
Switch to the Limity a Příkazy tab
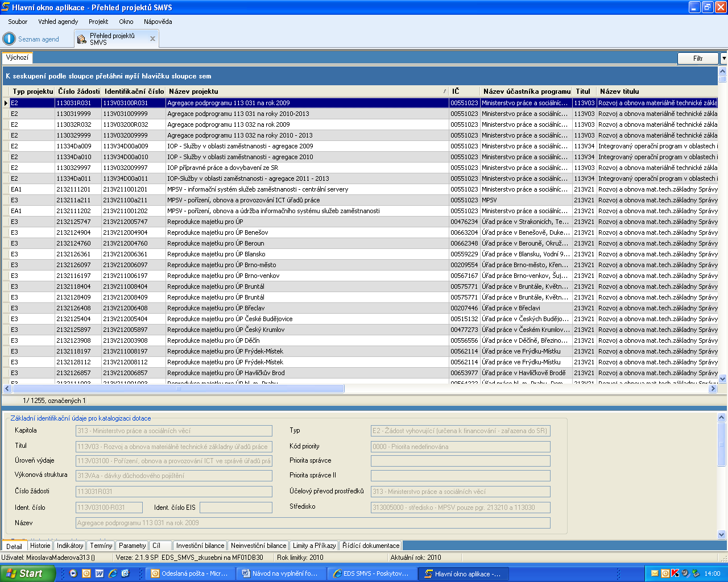point(314,546)
